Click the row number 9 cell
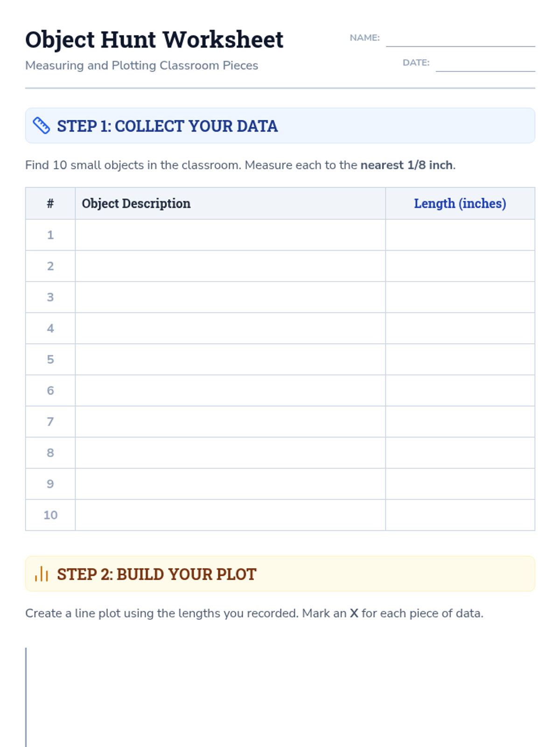560x747 pixels. click(x=50, y=484)
